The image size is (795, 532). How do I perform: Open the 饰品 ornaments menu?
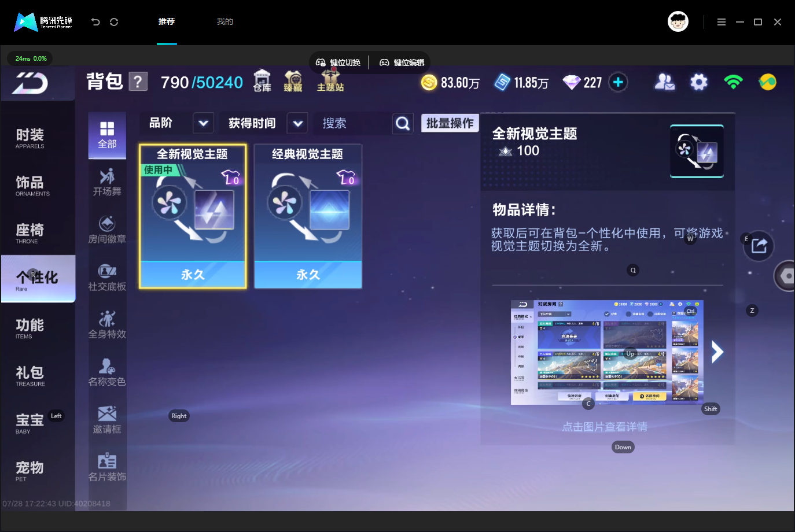[x=38, y=186]
